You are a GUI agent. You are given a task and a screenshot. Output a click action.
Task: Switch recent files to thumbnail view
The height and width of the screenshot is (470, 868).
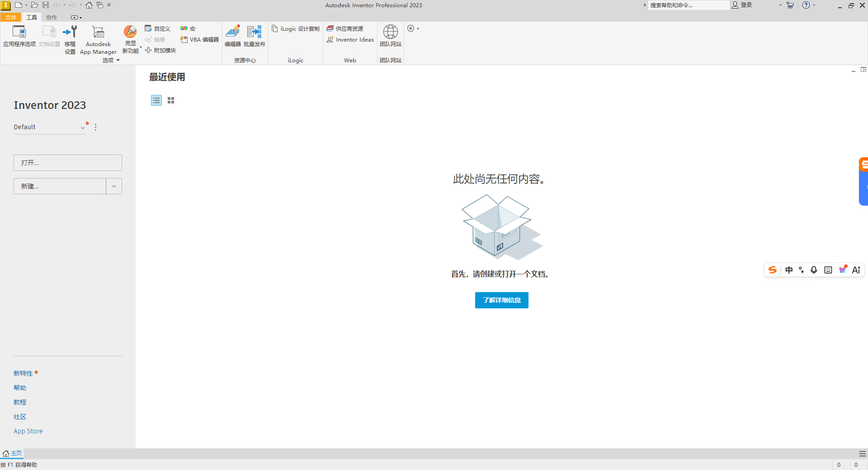tap(170, 100)
